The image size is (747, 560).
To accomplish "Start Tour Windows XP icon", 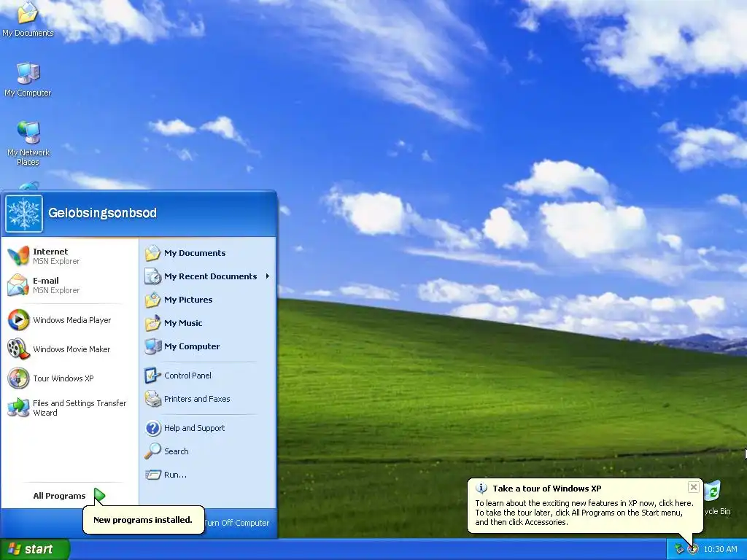I will pos(18,378).
